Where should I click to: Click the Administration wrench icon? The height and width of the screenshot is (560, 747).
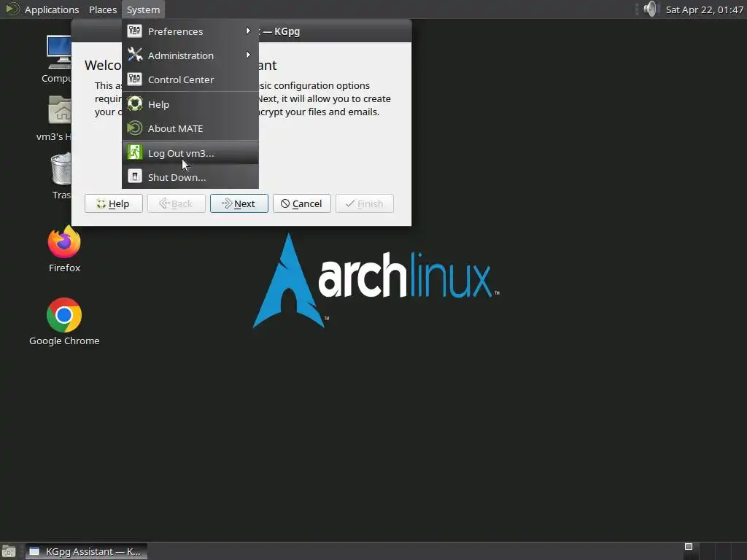click(135, 55)
